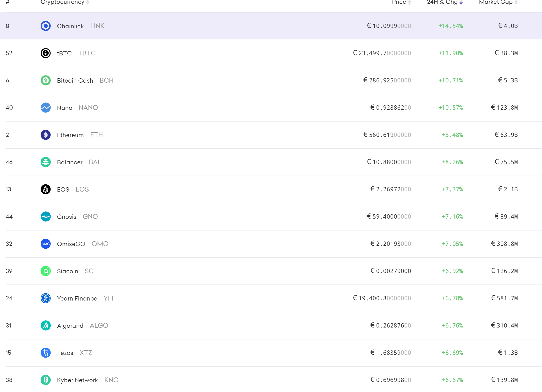The height and width of the screenshot is (392, 542).
Task: Open the EOS name link
Action: click(x=63, y=189)
